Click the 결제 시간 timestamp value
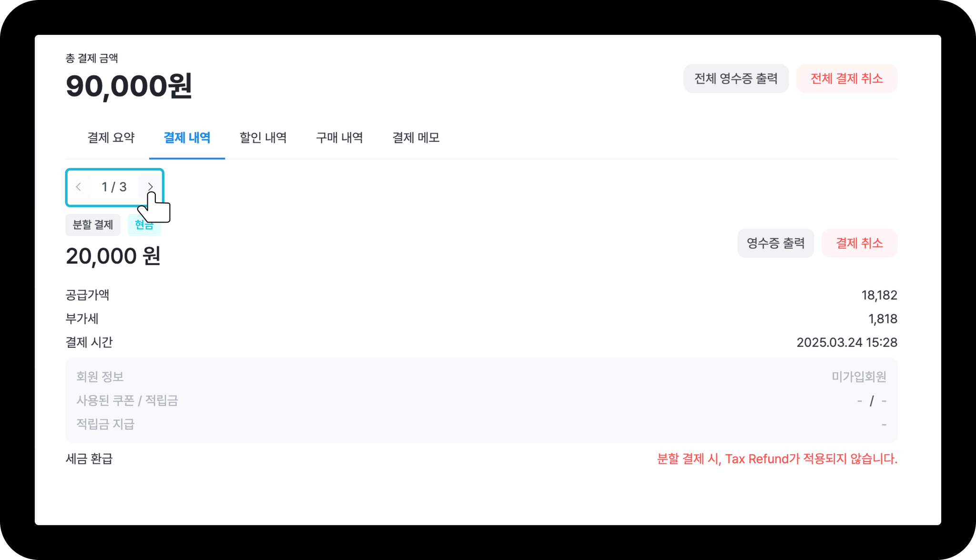 (847, 343)
